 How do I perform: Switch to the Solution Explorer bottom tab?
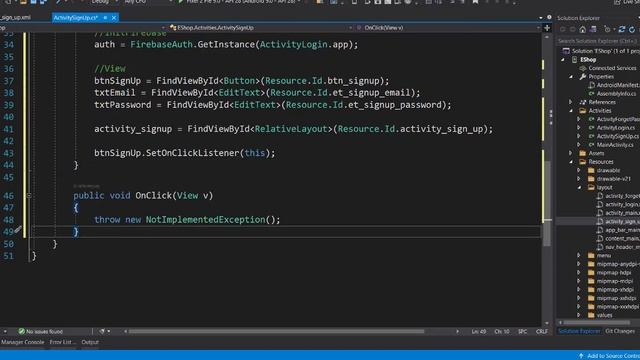[x=579, y=331]
